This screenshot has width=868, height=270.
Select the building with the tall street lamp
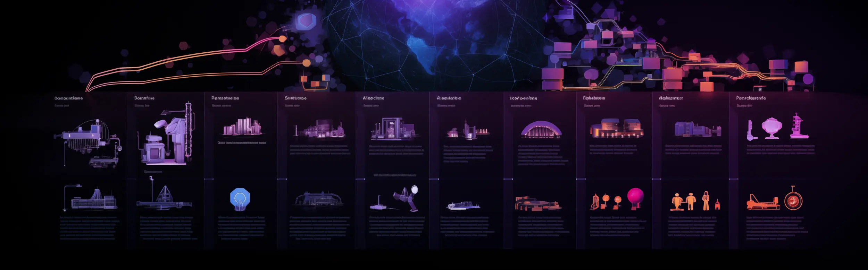90,198
